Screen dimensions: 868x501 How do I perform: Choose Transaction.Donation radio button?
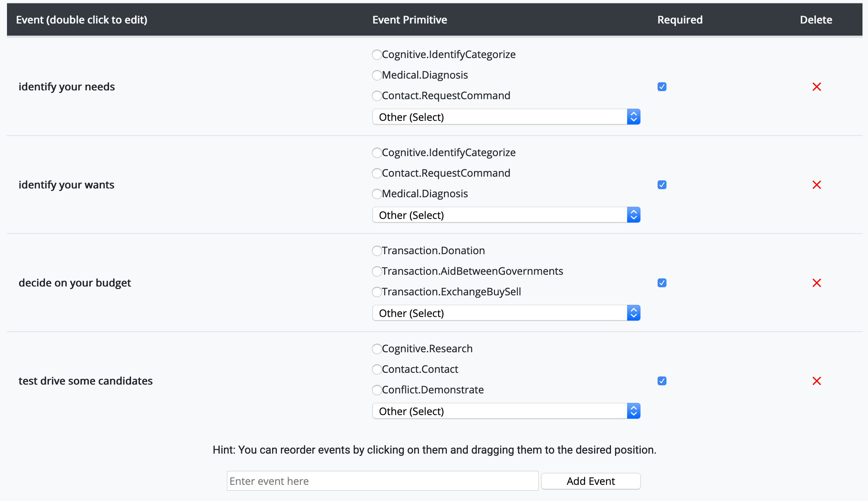377,251
